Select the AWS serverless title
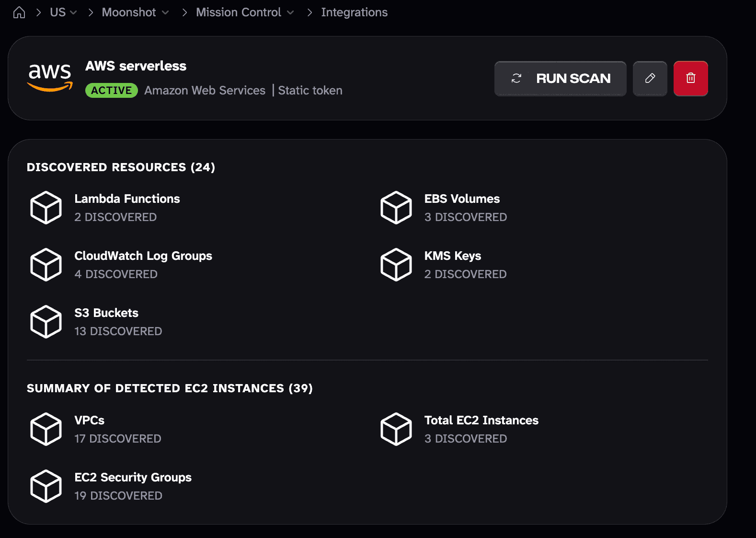The image size is (756, 538). tap(136, 66)
